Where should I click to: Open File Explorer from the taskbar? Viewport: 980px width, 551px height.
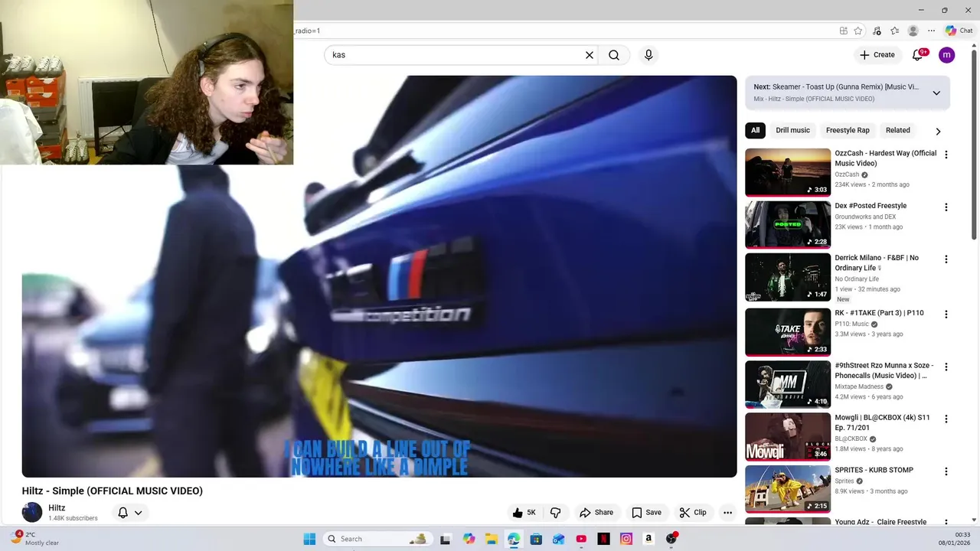click(x=491, y=539)
